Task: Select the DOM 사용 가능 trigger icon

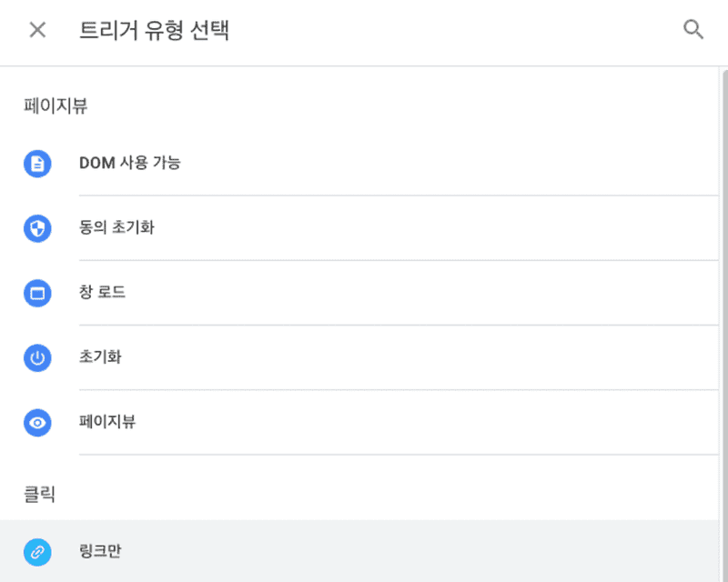Action: click(36, 164)
